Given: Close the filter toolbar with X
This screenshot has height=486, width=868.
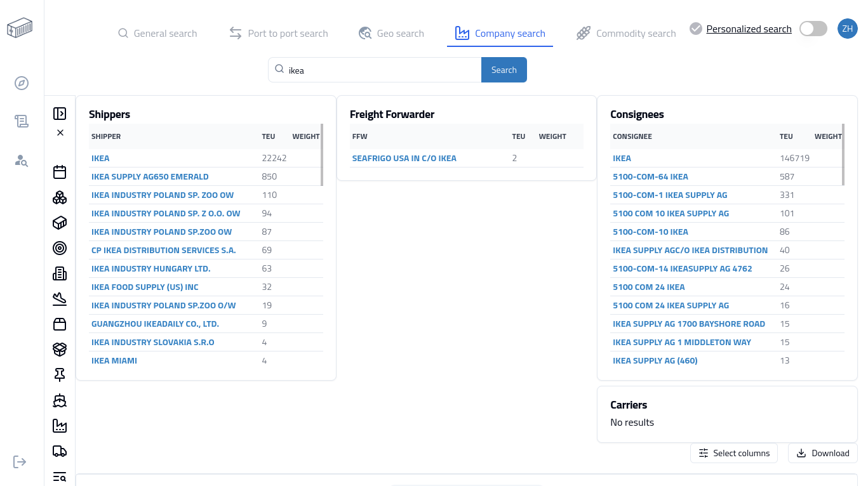Looking at the screenshot, I should coord(60,133).
